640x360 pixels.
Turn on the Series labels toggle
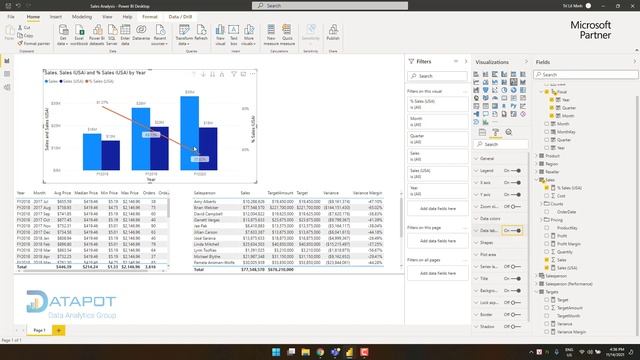516,267
